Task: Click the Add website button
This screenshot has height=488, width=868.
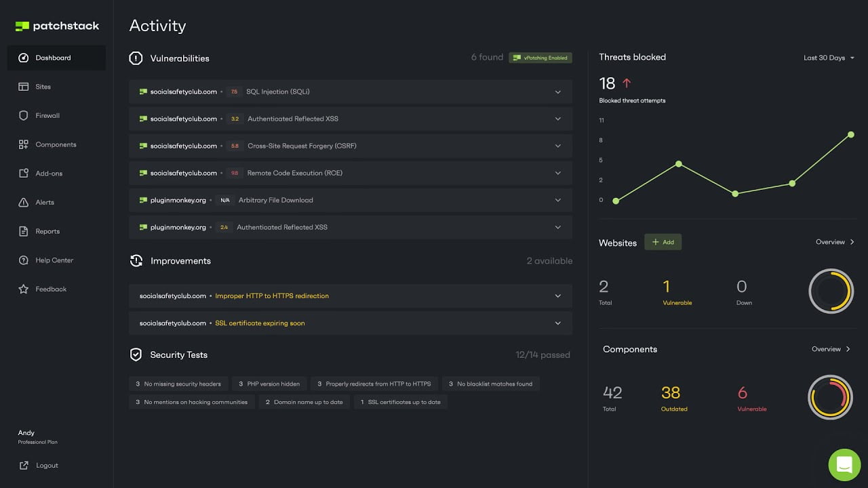Action: pyautogui.click(x=663, y=242)
